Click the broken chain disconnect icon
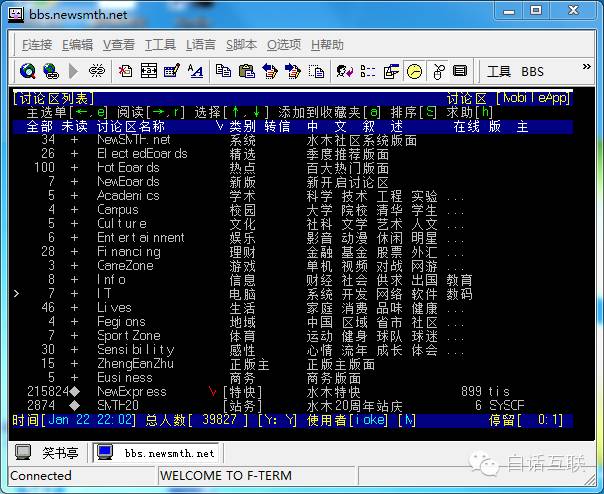The image size is (604, 494). coord(96,71)
